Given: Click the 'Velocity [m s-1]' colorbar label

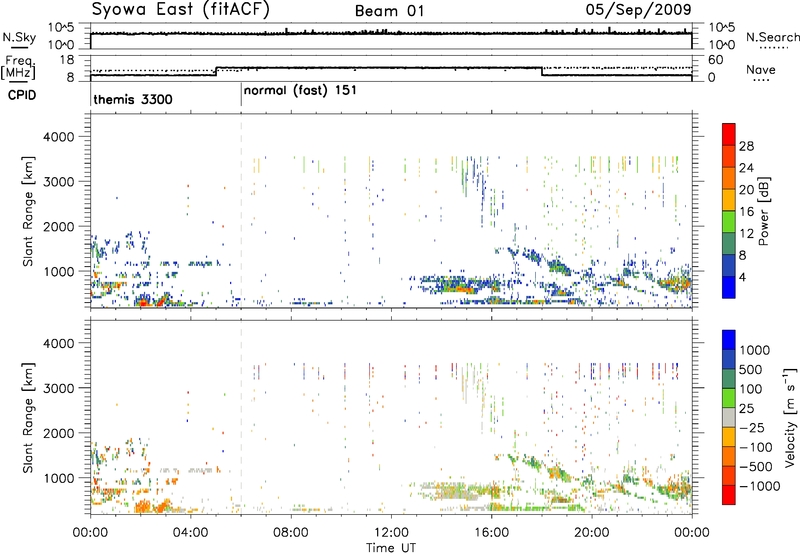Looking at the screenshot, I should click(x=790, y=417).
